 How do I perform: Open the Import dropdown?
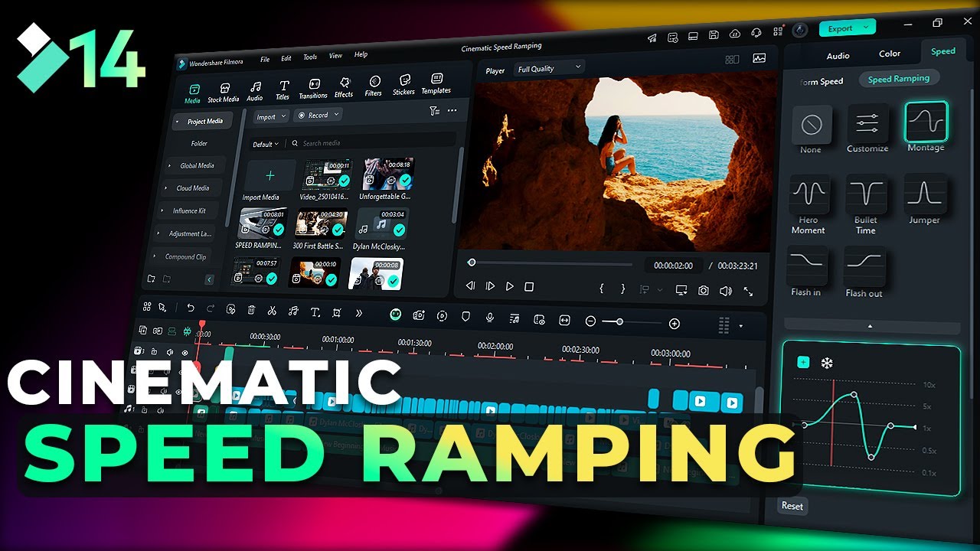click(271, 117)
